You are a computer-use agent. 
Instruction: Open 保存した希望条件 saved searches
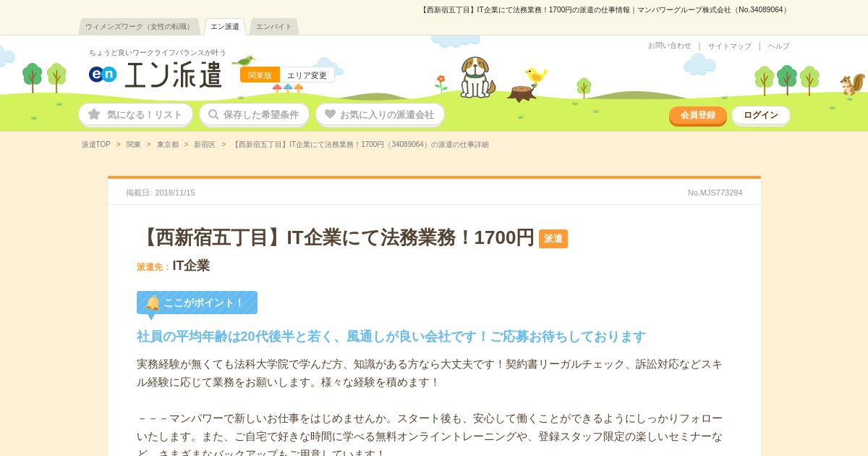pos(254,114)
